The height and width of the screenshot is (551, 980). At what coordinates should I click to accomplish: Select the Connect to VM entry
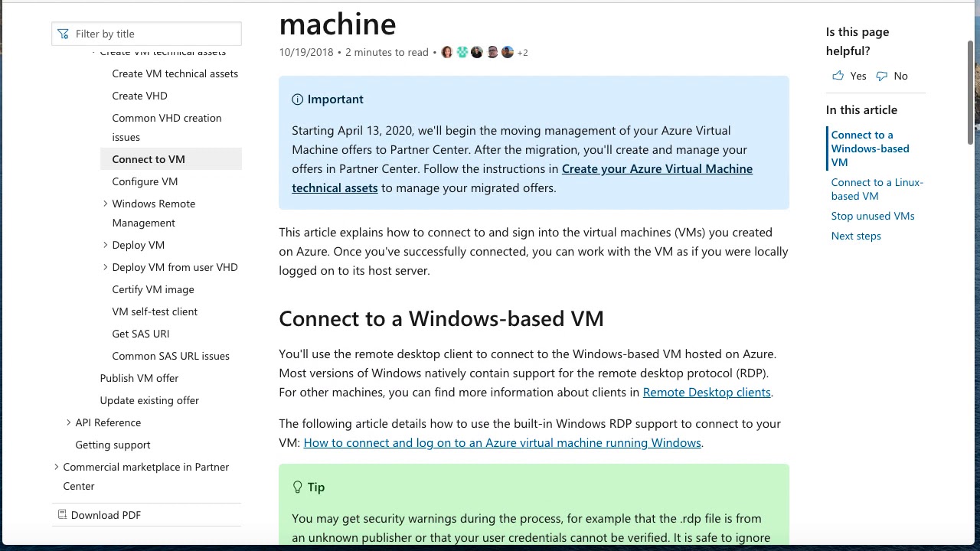171,159
